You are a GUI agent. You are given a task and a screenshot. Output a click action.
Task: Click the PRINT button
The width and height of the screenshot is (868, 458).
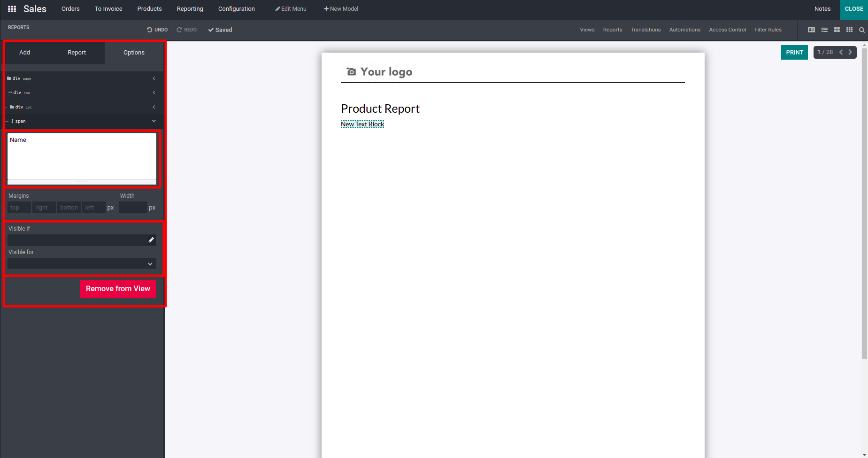click(x=795, y=53)
